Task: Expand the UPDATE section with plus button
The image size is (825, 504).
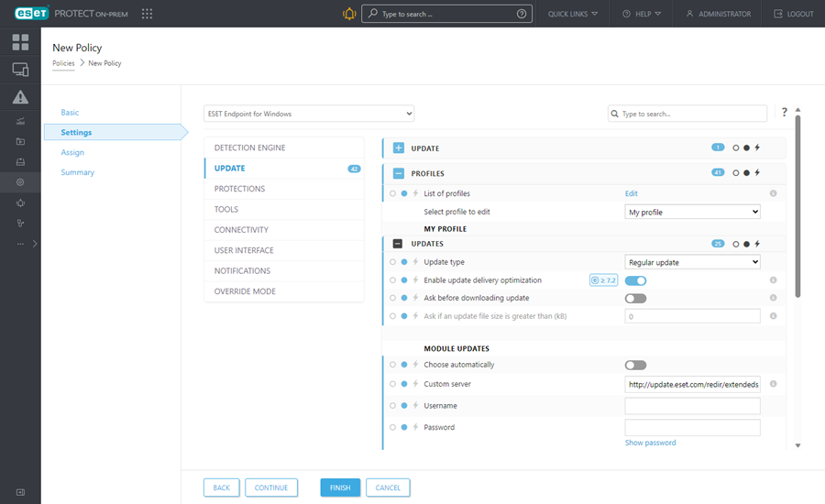Action: tap(398, 148)
